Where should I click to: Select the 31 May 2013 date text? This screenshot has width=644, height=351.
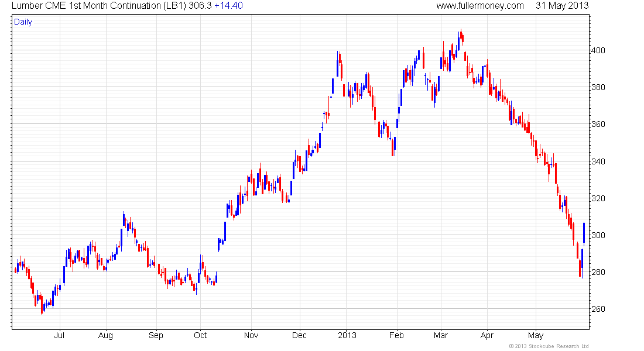click(562, 6)
